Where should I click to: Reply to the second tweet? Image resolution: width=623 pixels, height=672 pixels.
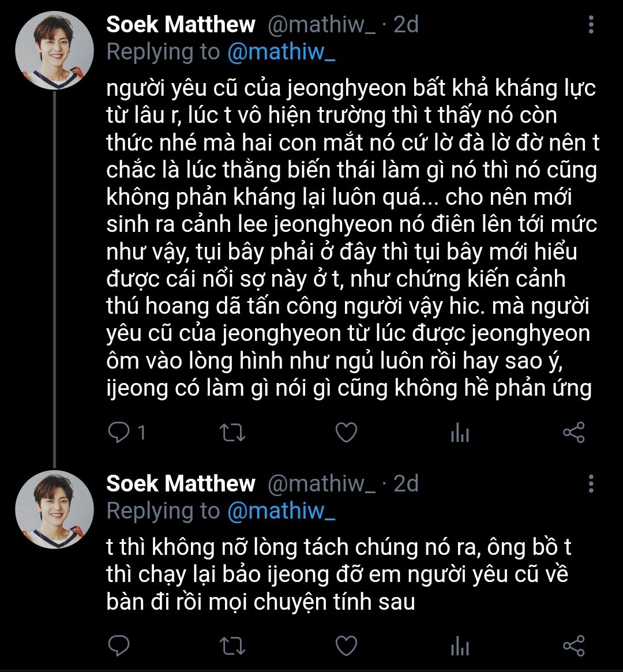(x=119, y=645)
